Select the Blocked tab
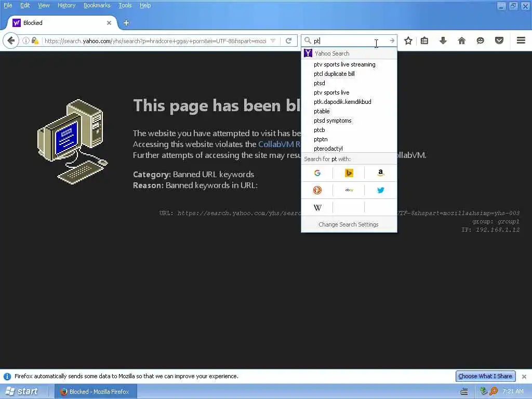The height and width of the screenshot is (399, 532). coord(61,23)
